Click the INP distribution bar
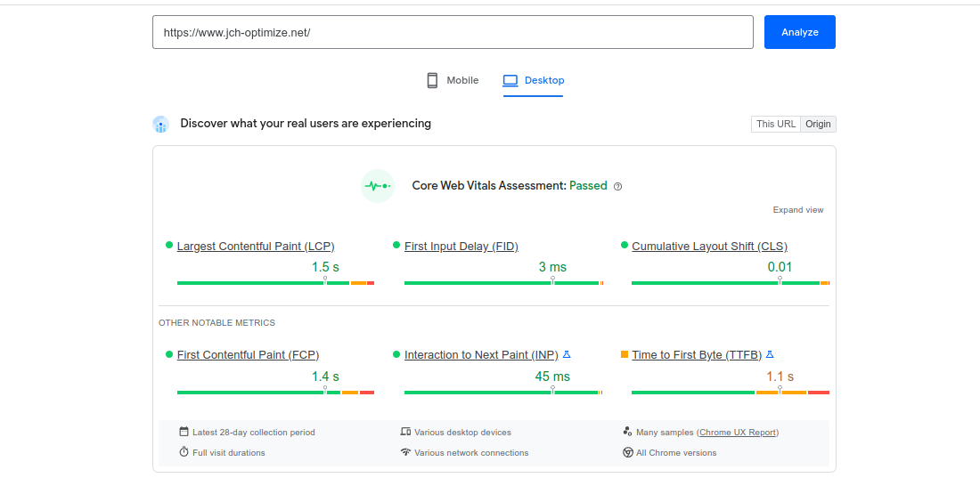The image size is (980, 486). tap(503, 393)
